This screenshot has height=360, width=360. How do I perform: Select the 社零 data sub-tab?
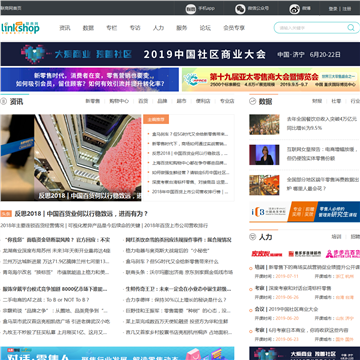[x=336, y=101]
